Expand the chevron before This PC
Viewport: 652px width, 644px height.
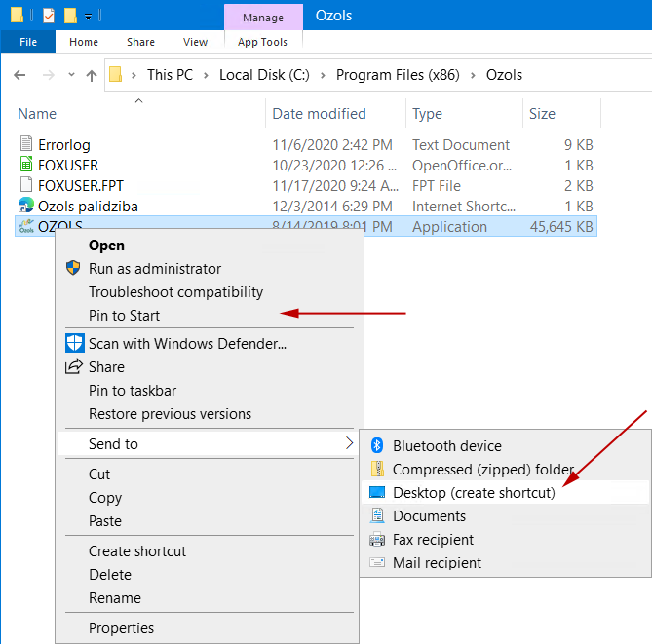click(x=134, y=75)
